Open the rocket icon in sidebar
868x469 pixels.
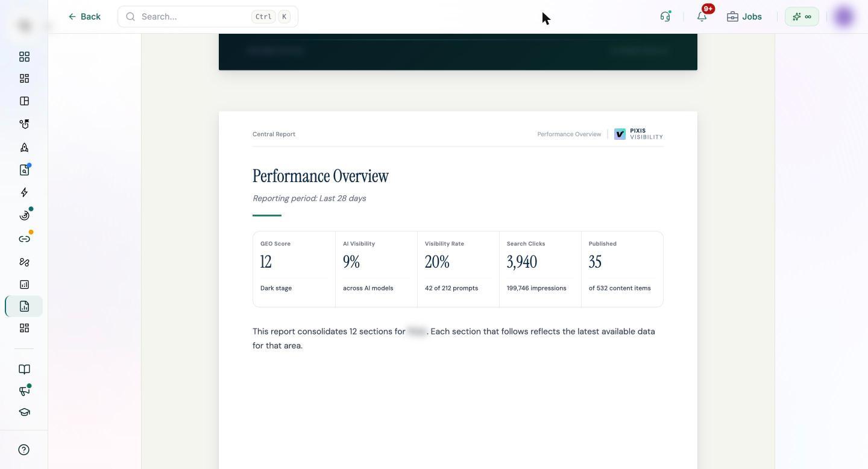(x=24, y=147)
